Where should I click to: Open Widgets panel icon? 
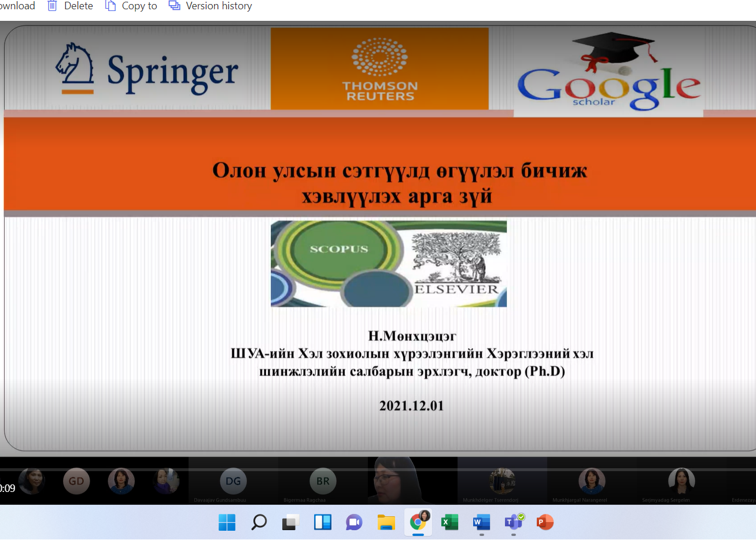point(322,522)
